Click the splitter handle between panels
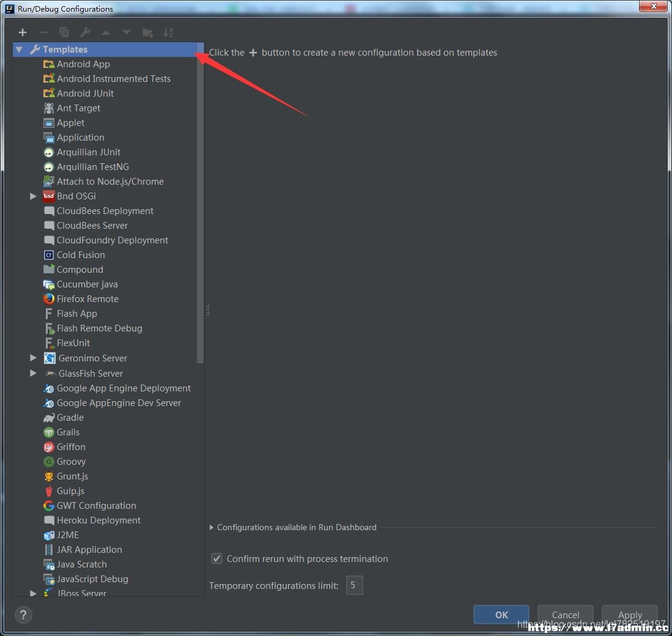Viewport: 672px width, 636px height. 207,310
